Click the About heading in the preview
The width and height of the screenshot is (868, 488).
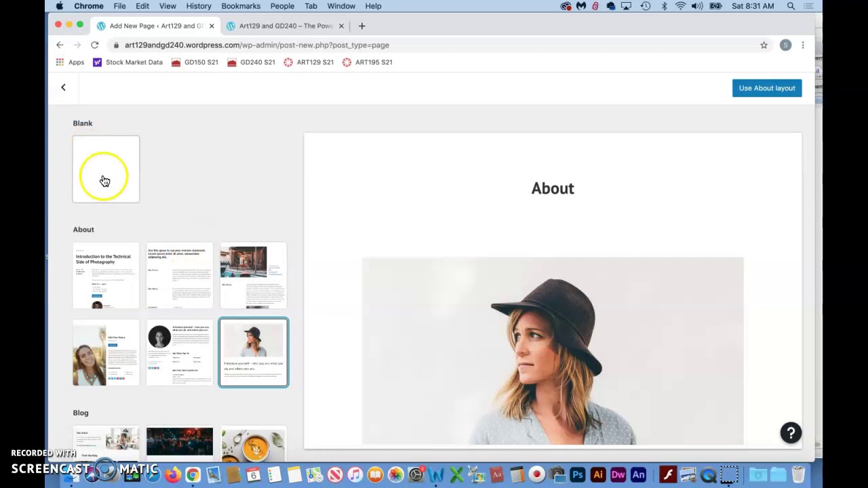tap(553, 188)
